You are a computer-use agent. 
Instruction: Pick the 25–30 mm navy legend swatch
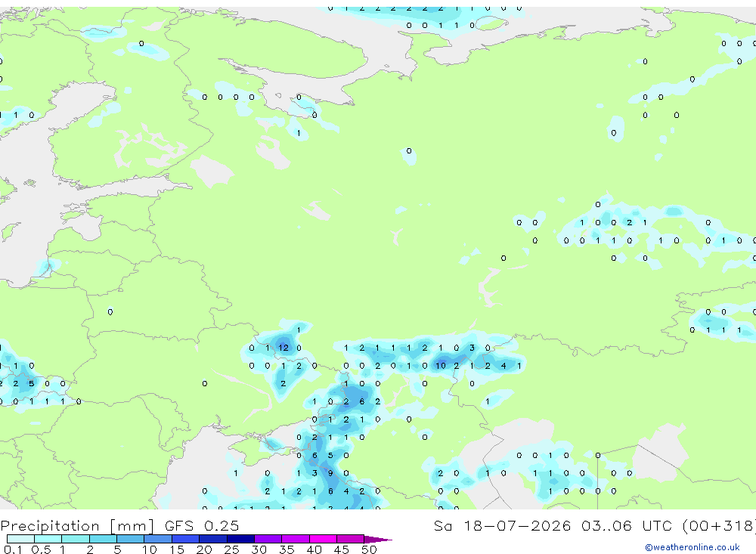[240, 539]
